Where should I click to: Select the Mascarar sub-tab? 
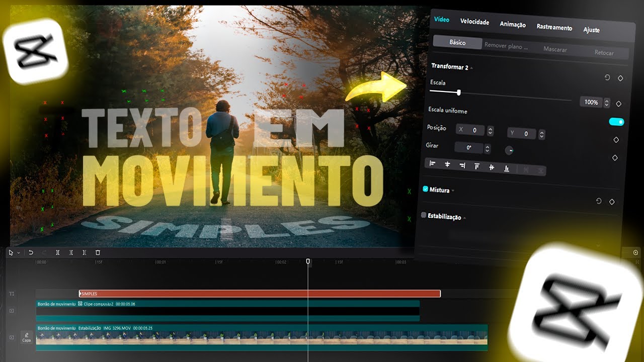point(555,49)
